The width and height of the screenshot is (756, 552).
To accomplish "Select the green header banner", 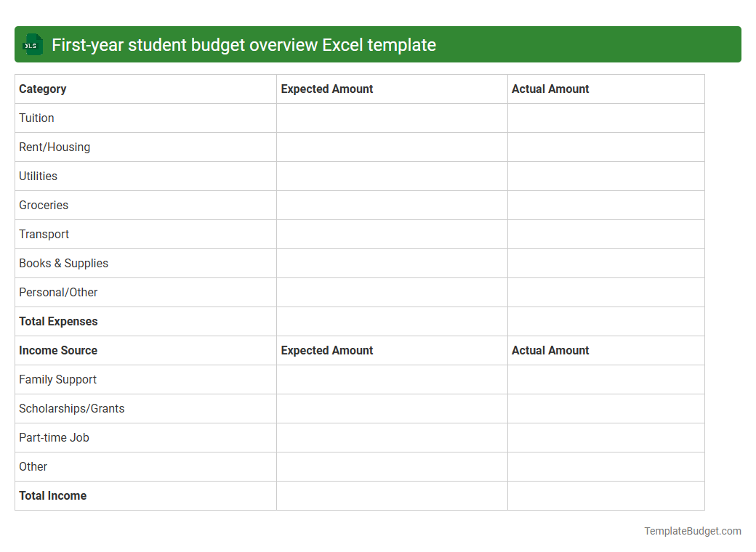I will (x=378, y=44).
